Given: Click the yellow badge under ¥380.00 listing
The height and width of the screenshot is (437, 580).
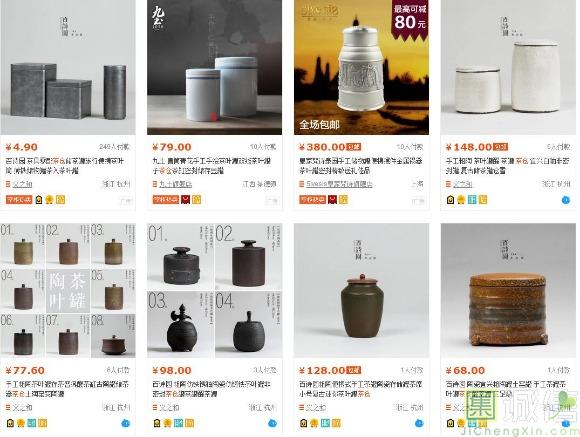Looking at the screenshot, I should [343, 200].
